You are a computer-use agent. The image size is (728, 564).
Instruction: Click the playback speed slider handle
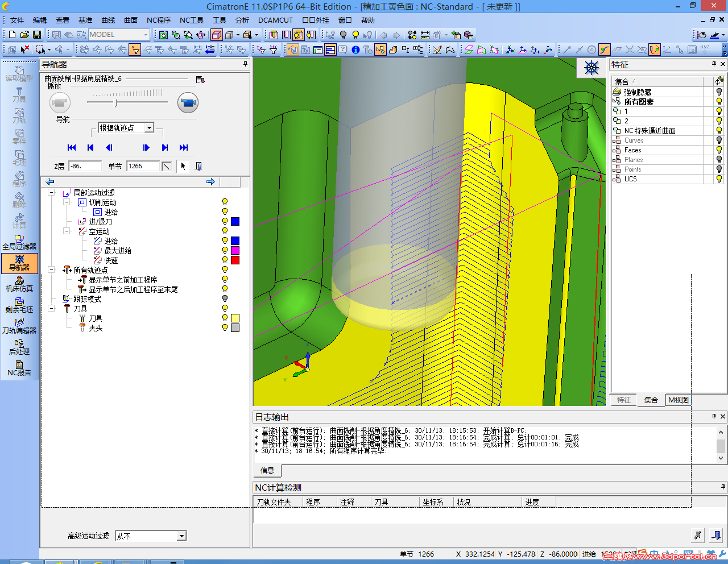click(116, 103)
